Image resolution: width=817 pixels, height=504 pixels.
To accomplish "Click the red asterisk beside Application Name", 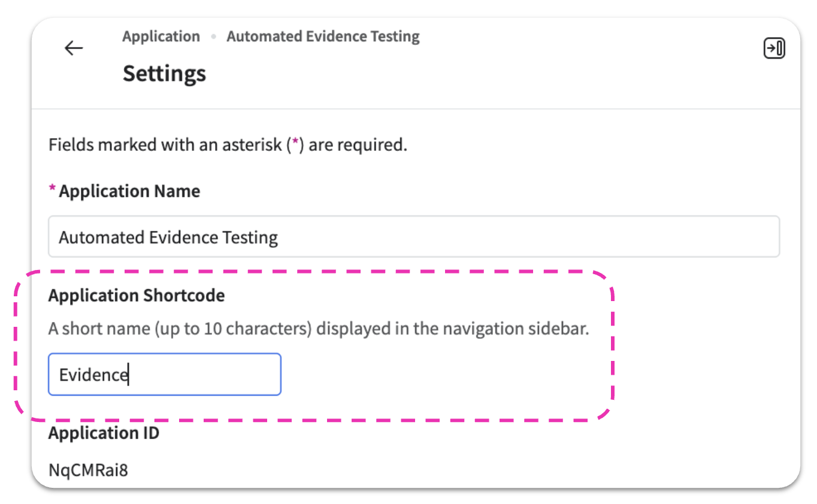I will tap(52, 190).
